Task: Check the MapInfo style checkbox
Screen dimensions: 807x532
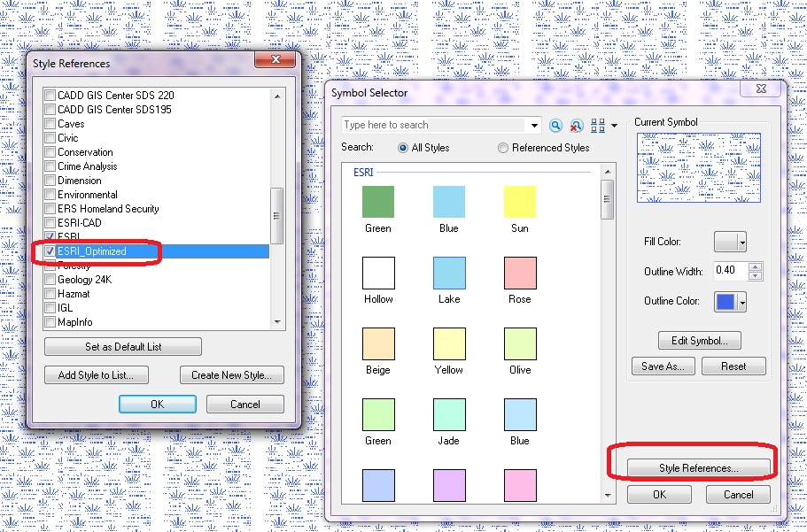Action: [x=50, y=322]
